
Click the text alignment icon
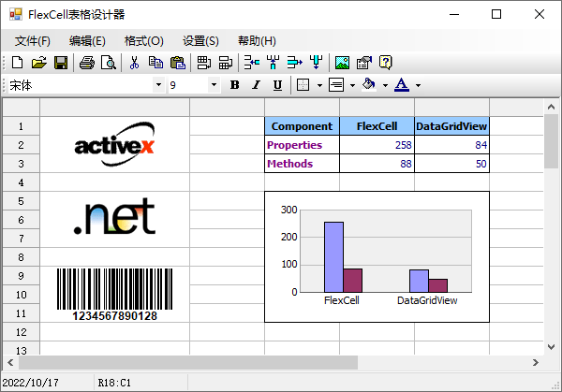336,85
